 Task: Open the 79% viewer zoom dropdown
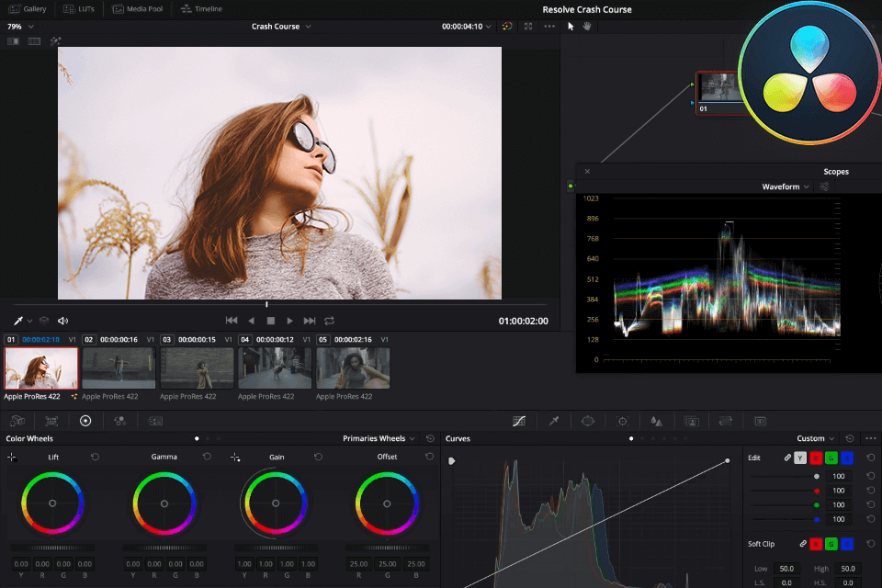20,27
